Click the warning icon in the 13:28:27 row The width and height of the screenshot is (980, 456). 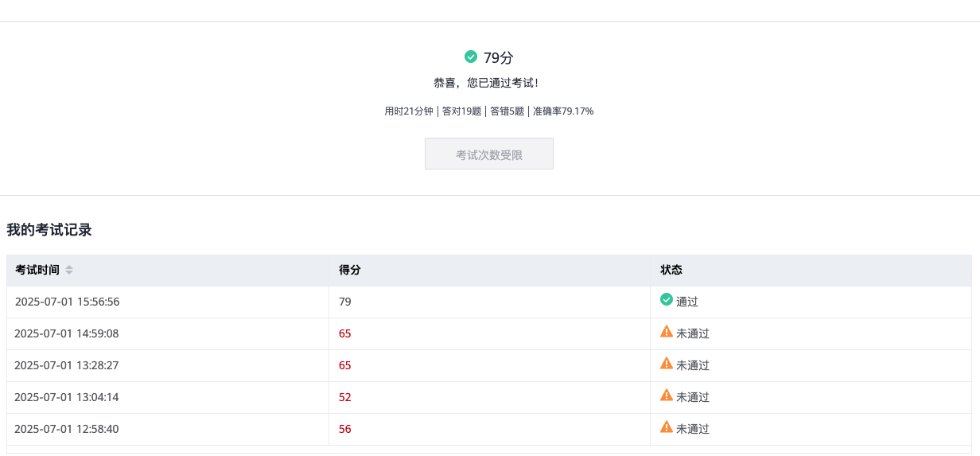(x=667, y=364)
